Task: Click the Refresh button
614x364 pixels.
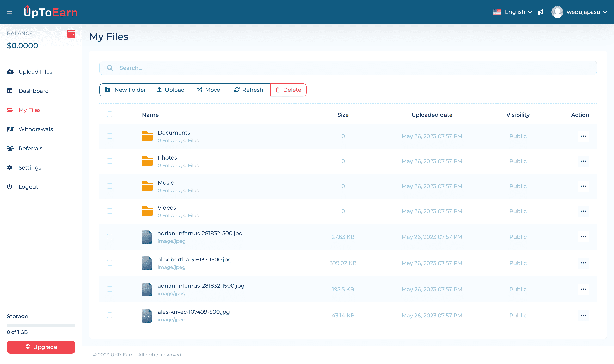Action: (249, 90)
